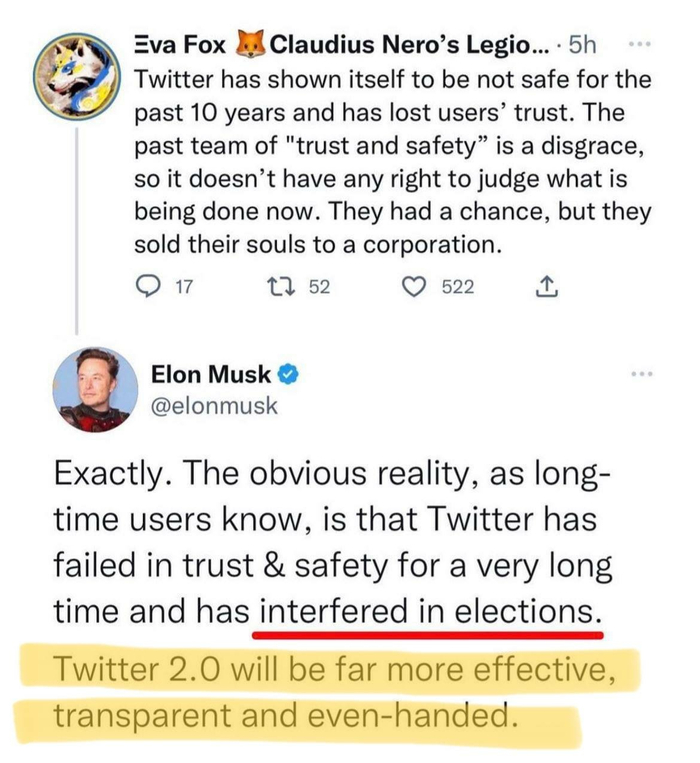Image resolution: width=700 pixels, height=763 pixels.
Task: Click Eva Fox's tweet body text
Action: pyautogui.click(x=390, y=160)
